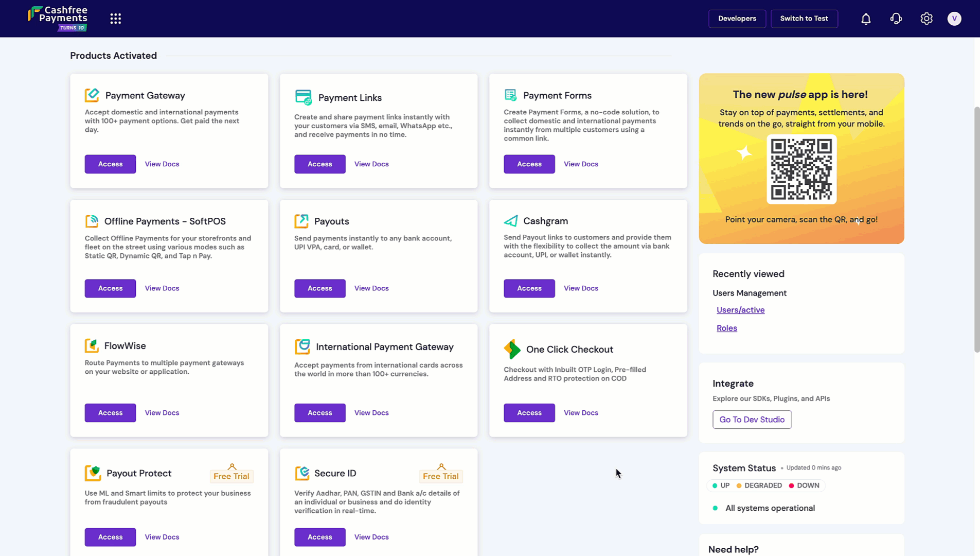Click the Payment Gateway product icon
Image resolution: width=980 pixels, height=556 pixels.
tap(92, 95)
